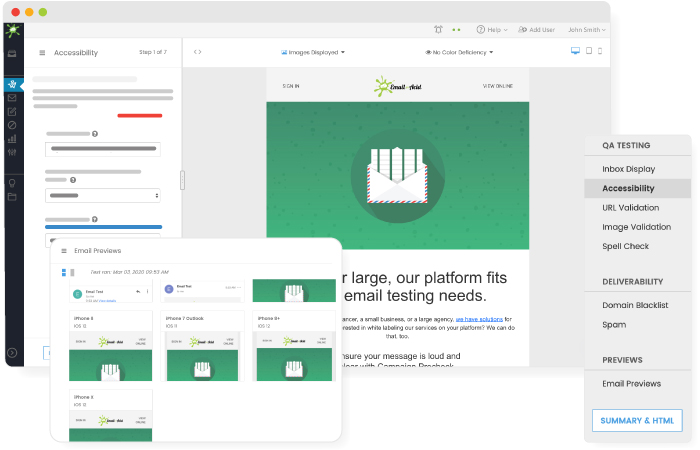Click the green avatar in the first Email Test preview

[78, 294]
